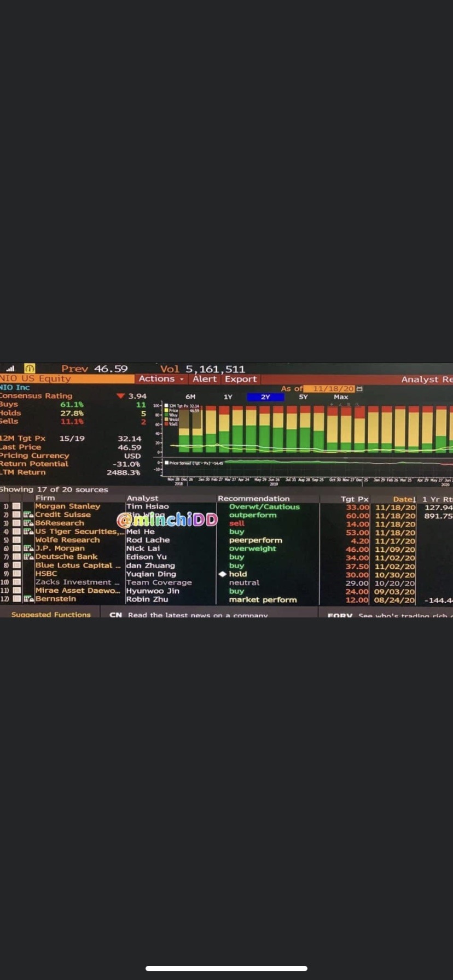Click the peerperform recommendation
This screenshot has width=453, height=980.
tap(255, 540)
